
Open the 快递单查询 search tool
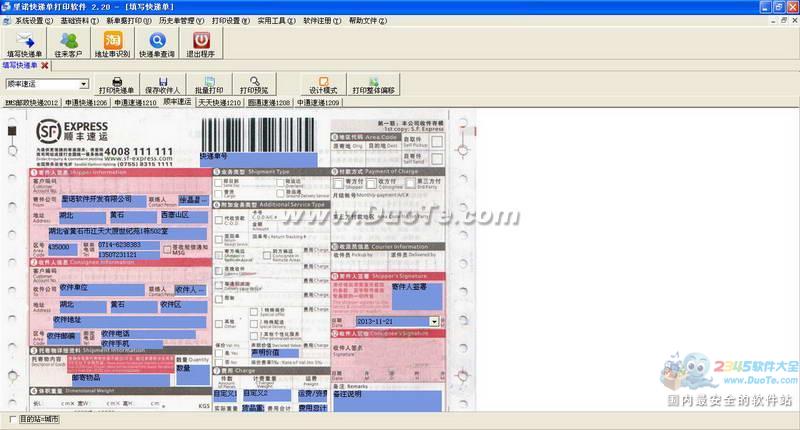coord(157,44)
